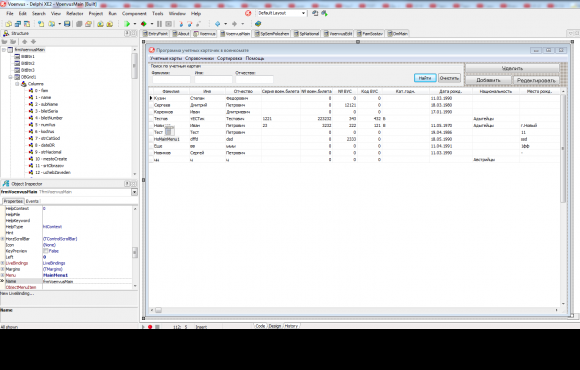Click the green Run arrow in toolbar
Screen dimensions: 580x370
(x=127, y=24)
